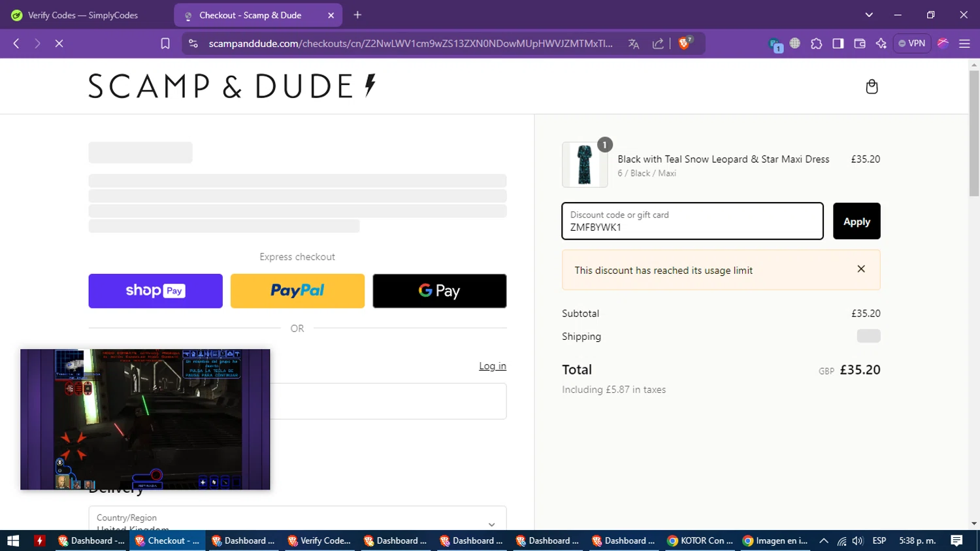Screen dimensions: 980x551
Task: Open the pink round profile icon
Action: click(943, 43)
